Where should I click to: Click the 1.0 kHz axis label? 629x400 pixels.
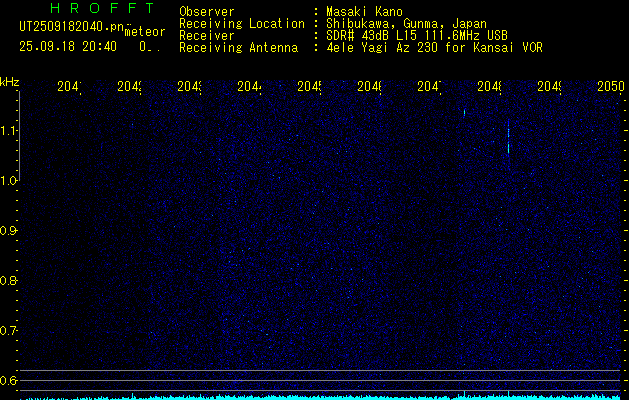click(x=8, y=181)
